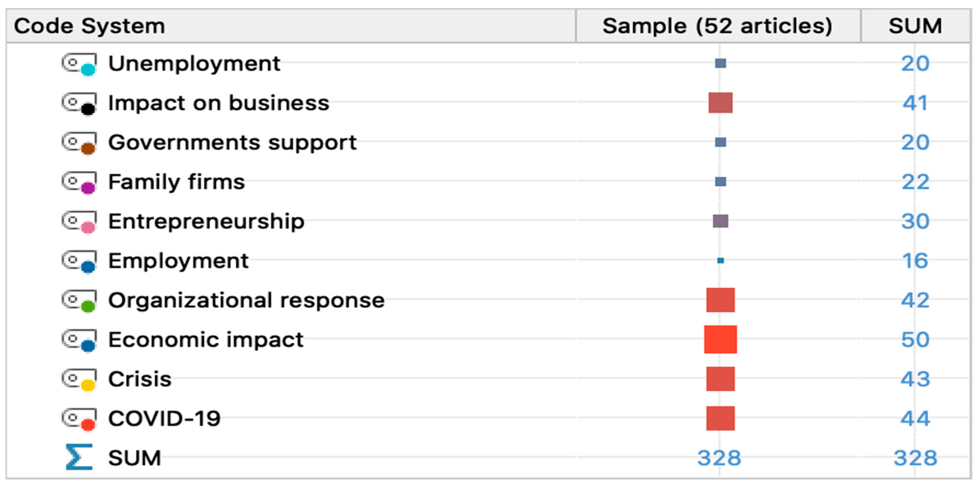Image resolution: width=980 pixels, height=487 pixels.
Task: Click the Code System column header
Action: pos(90,26)
